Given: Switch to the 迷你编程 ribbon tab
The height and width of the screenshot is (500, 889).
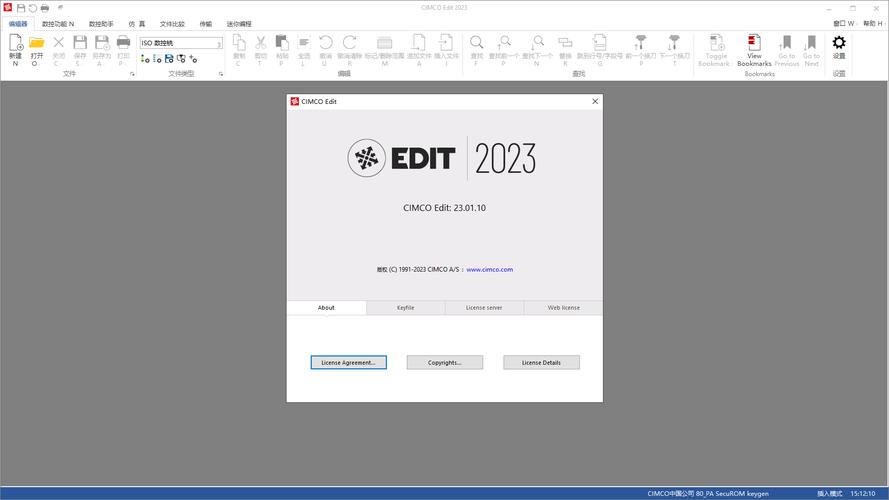Looking at the screenshot, I should coord(239,24).
